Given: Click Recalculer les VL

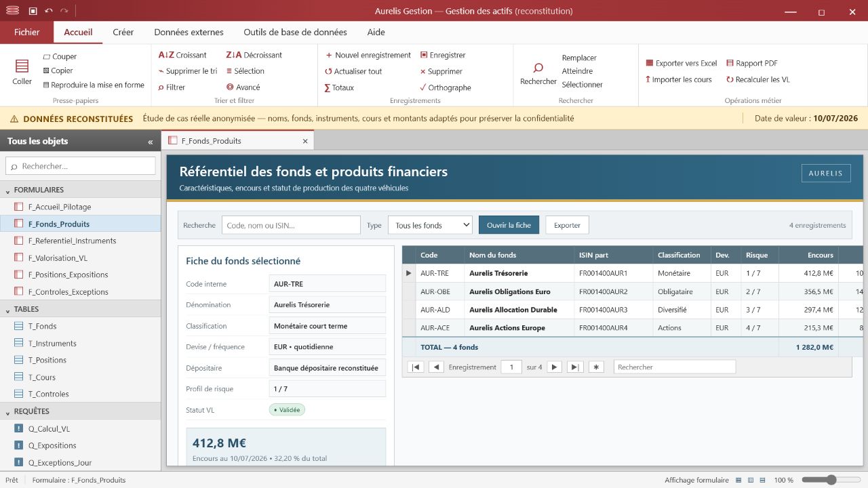Looking at the screenshot, I should coord(758,79).
